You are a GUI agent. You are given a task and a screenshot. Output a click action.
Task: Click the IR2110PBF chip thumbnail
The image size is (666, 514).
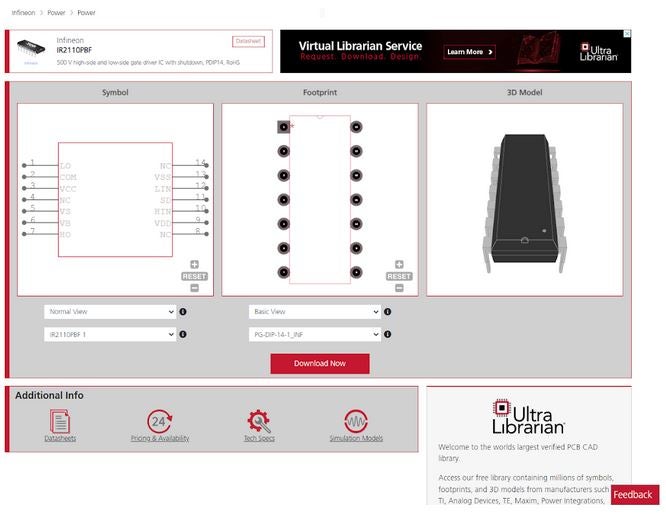point(31,48)
